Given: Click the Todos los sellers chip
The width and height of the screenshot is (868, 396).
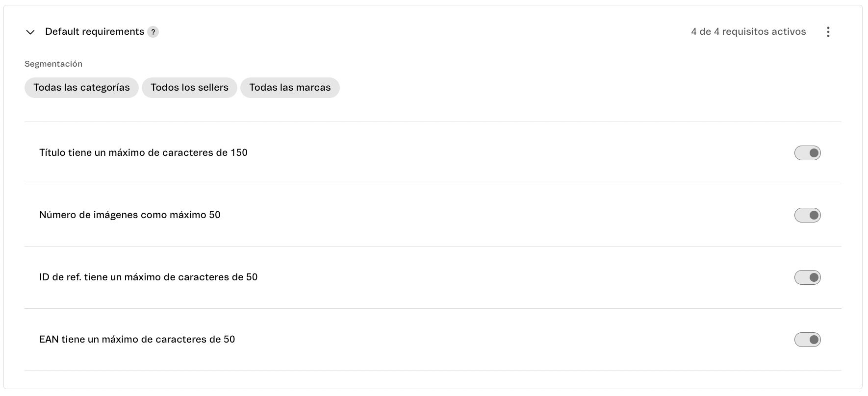Looking at the screenshot, I should click(189, 87).
